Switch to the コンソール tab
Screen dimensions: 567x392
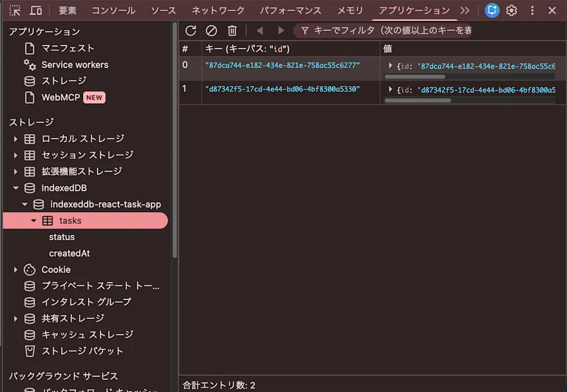coord(113,11)
